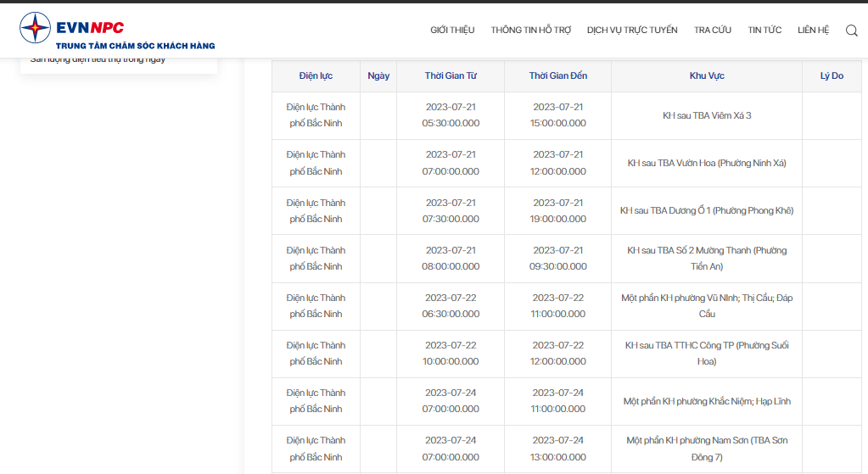Open the THÔNG TIN HỖ TRỢ menu
The height and width of the screenshot is (474, 868).
tap(530, 30)
